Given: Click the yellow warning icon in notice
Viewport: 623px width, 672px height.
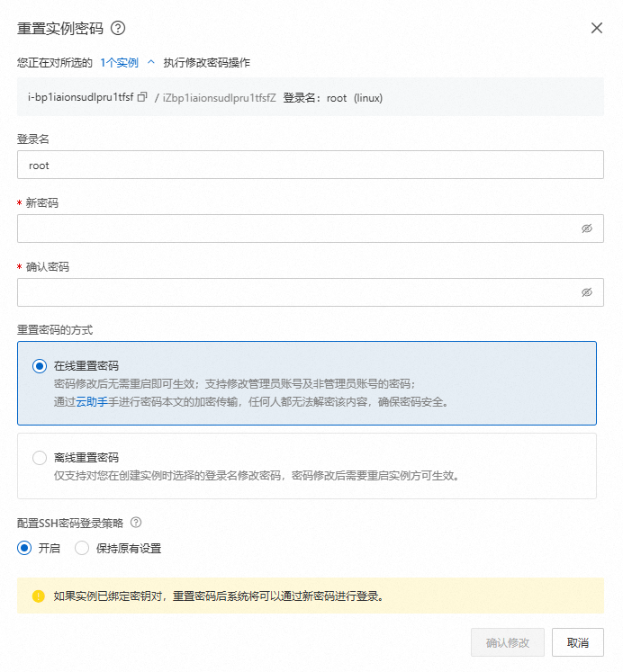Looking at the screenshot, I should [39, 596].
